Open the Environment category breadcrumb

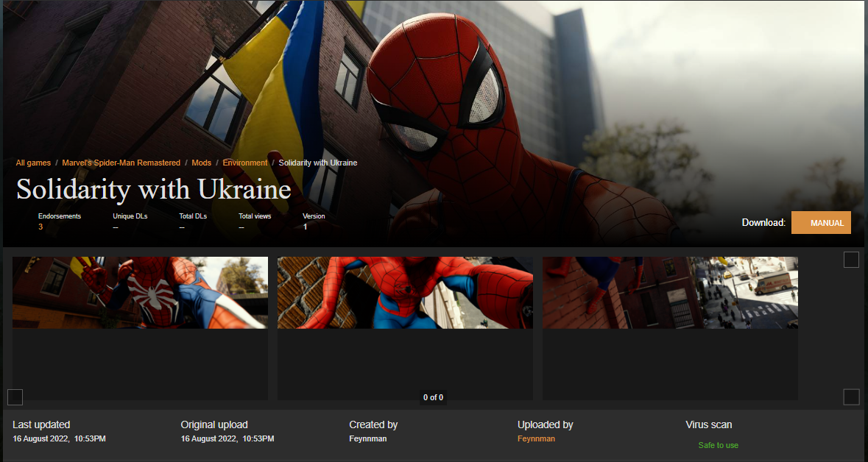(x=245, y=163)
